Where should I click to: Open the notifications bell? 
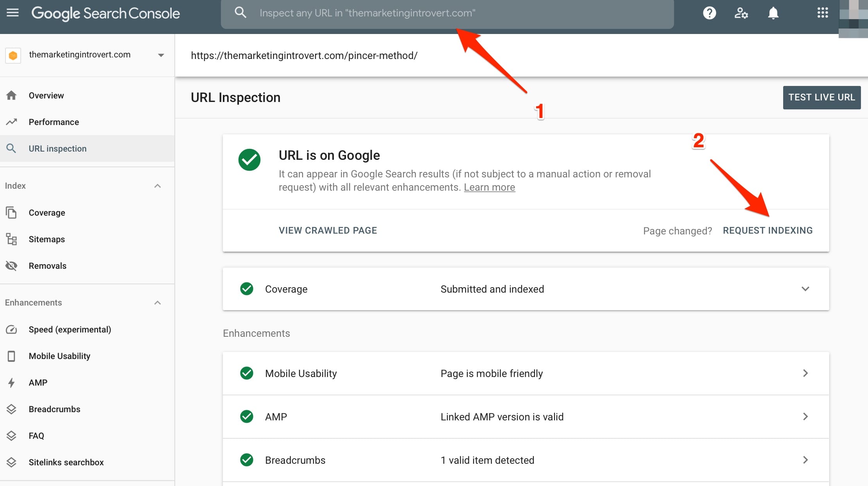[774, 13]
